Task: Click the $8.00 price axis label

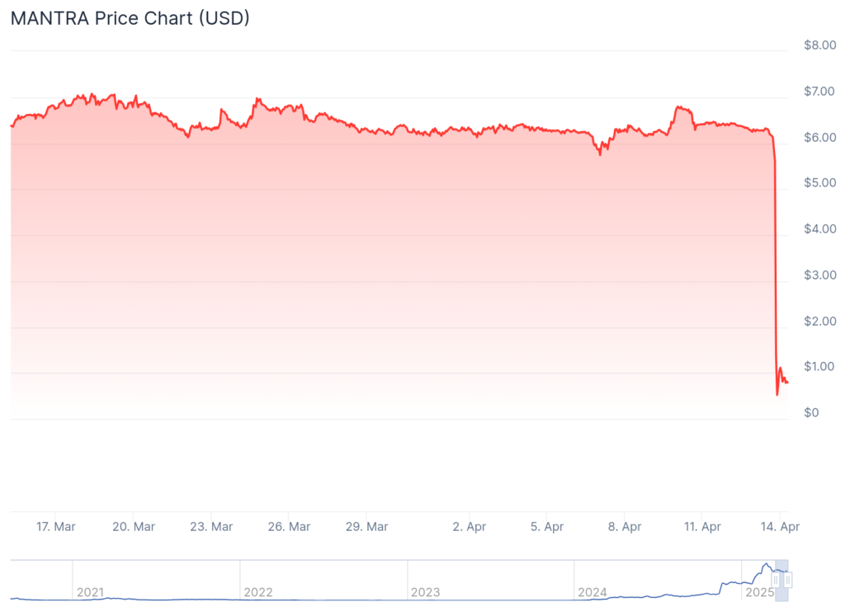Action: (819, 45)
